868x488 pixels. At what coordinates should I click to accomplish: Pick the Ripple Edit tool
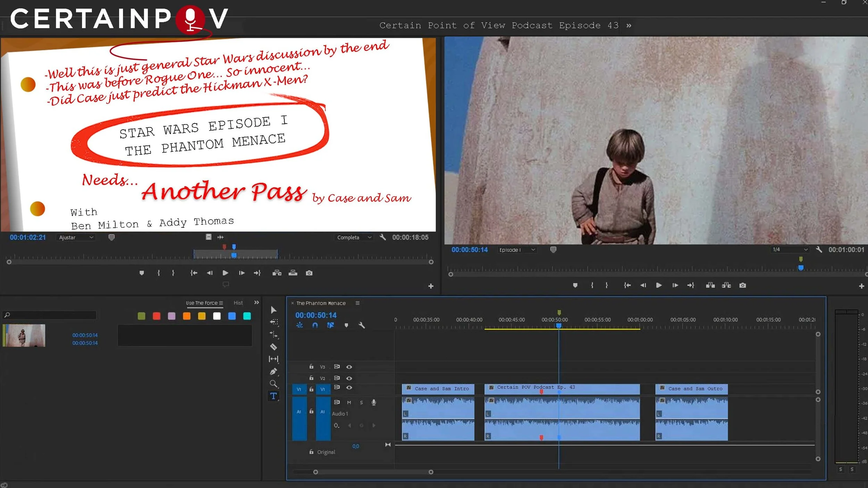[x=274, y=335]
